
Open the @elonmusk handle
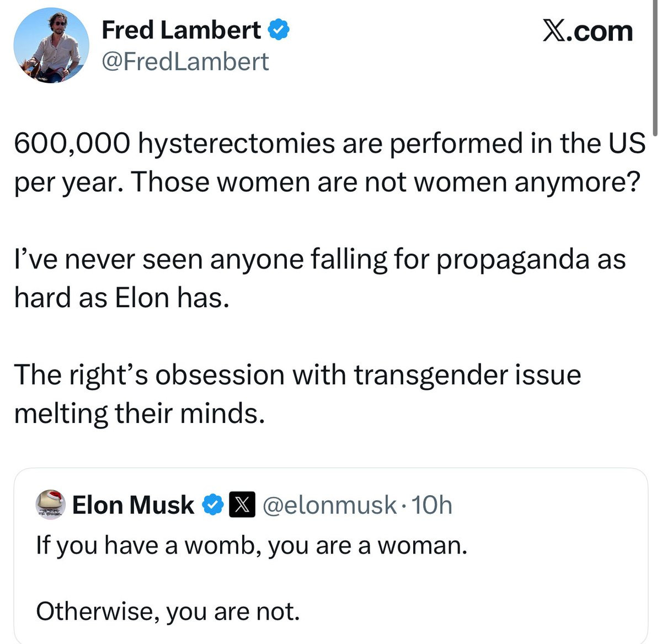pos(329,505)
